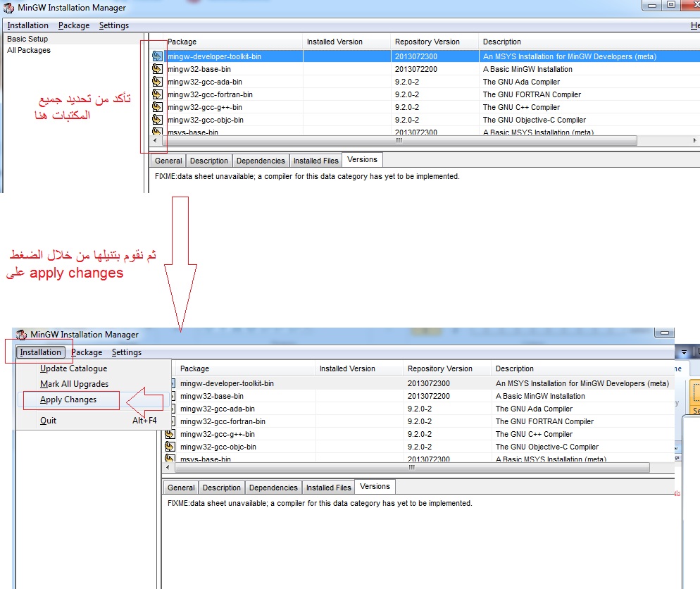Click the msys-base-bin icon in lower window
Viewport: 700px width, 589px height.
pos(169,459)
